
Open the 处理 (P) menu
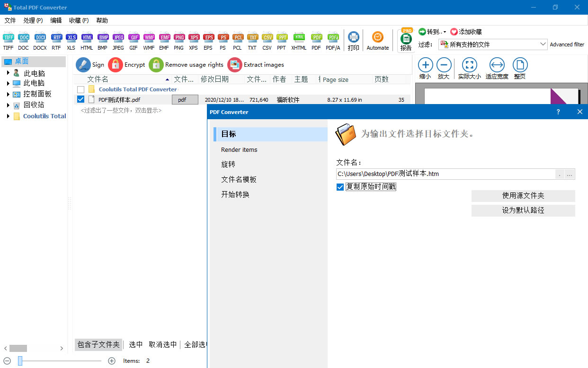pos(33,20)
